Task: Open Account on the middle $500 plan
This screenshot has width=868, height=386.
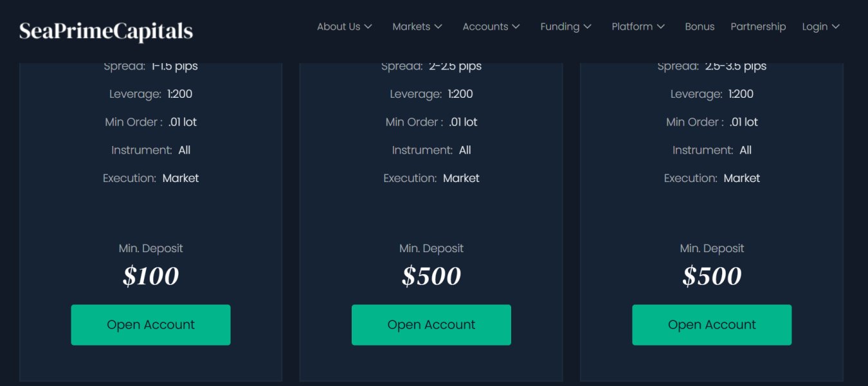Action: (431, 325)
